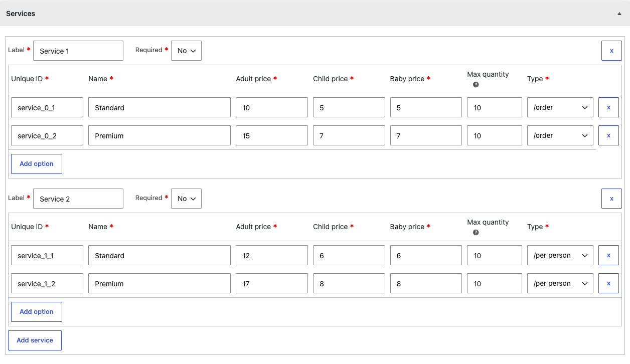Screen dimensions: 630x364
Task: Delete the service_0_1 option row
Action: click(x=608, y=107)
